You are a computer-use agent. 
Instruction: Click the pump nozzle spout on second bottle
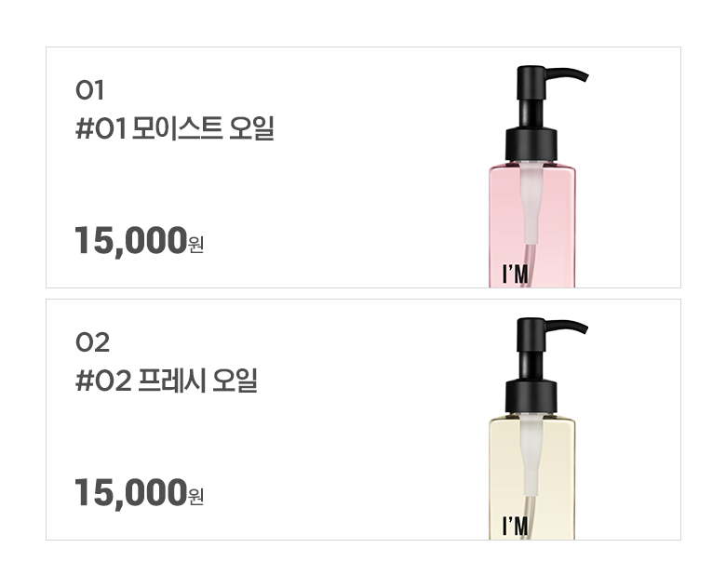coord(567,327)
